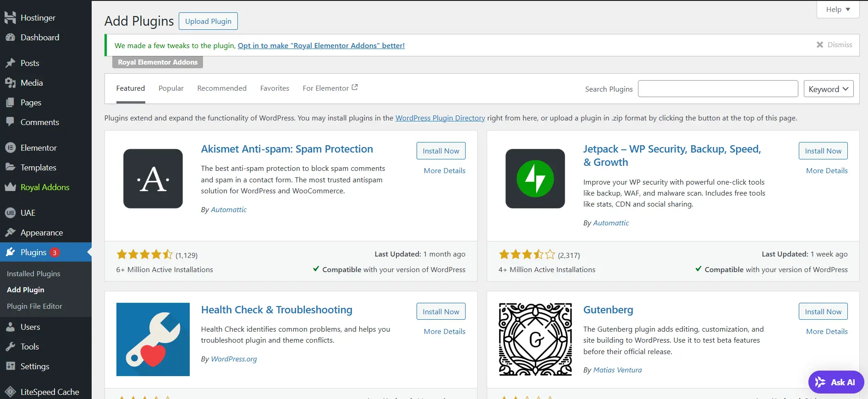This screenshot has width=868, height=399.
Task: Click the Pages icon in sidebar
Action: point(10,103)
